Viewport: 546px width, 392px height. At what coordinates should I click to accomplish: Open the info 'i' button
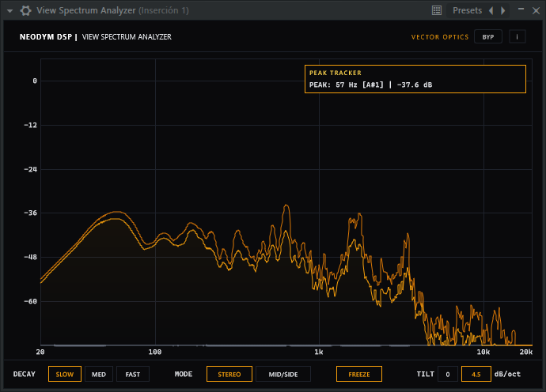point(517,37)
